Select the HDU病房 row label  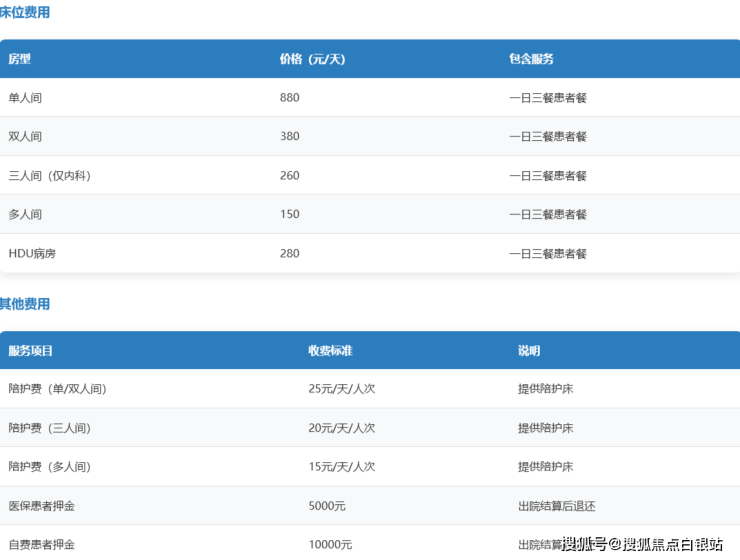(x=32, y=254)
